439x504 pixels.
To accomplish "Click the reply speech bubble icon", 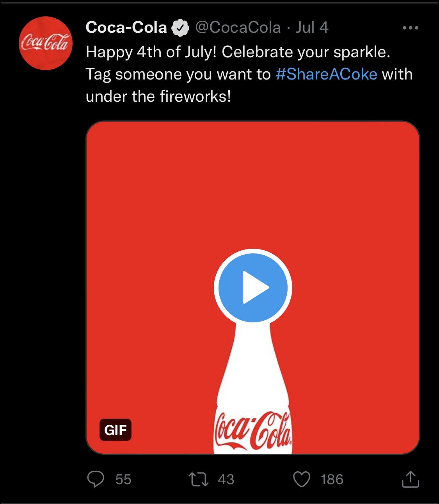I will pos(96,479).
